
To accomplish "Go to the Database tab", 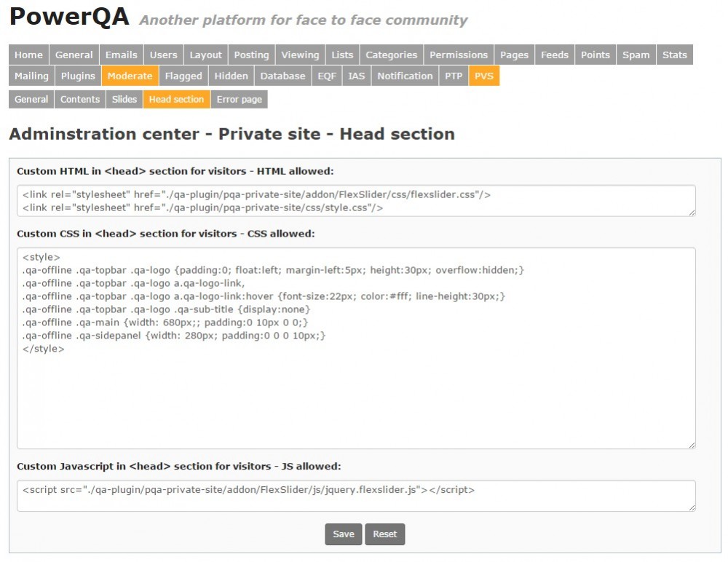I will [282, 76].
